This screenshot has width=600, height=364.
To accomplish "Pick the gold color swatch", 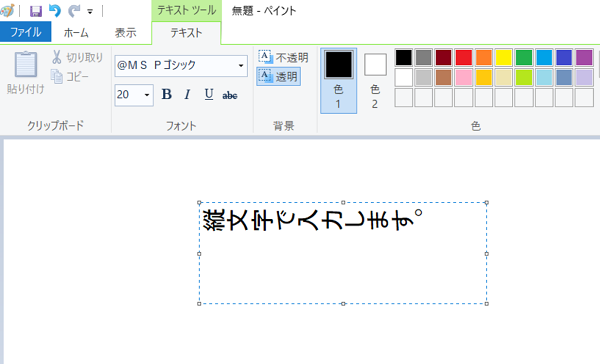I will coord(484,78).
